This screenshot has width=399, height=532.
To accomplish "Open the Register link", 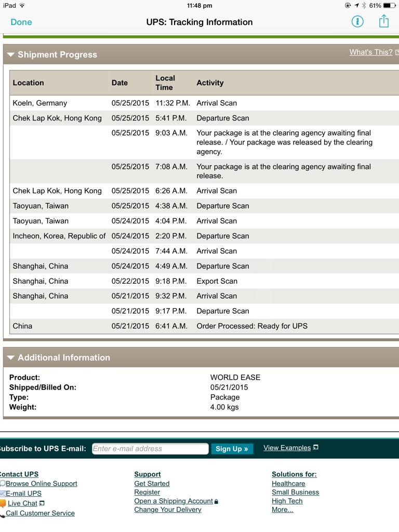I will click(147, 492).
